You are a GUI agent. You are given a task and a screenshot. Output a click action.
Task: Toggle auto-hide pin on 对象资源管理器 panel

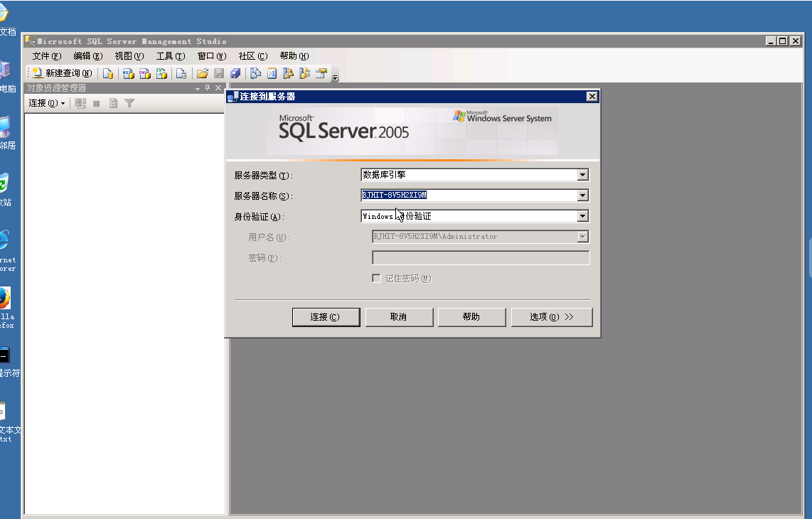point(207,88)
